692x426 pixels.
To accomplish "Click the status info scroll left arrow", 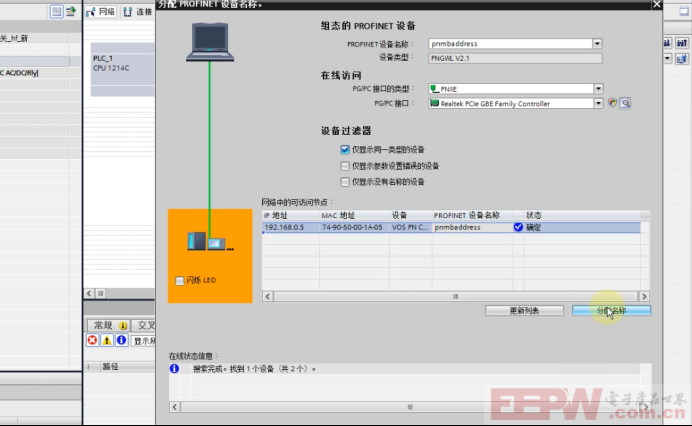I will tap(175, 407).
